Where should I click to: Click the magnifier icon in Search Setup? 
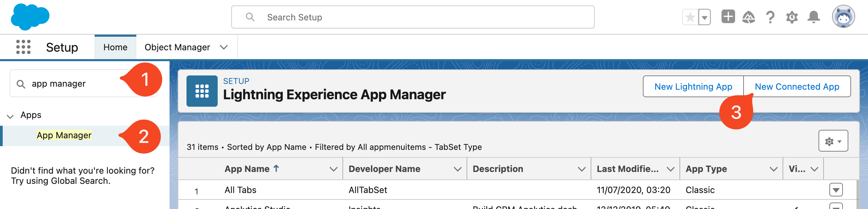(250, 17)
